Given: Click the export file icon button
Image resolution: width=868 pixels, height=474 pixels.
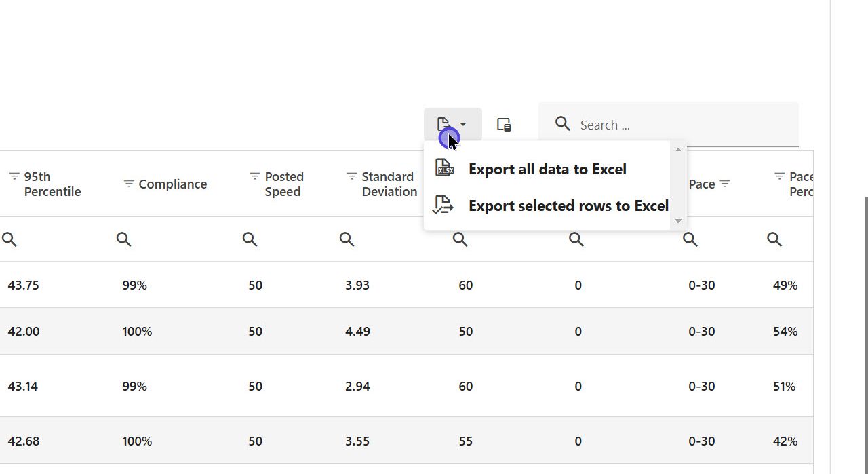Looking at the screenshot, I should 443,124.
